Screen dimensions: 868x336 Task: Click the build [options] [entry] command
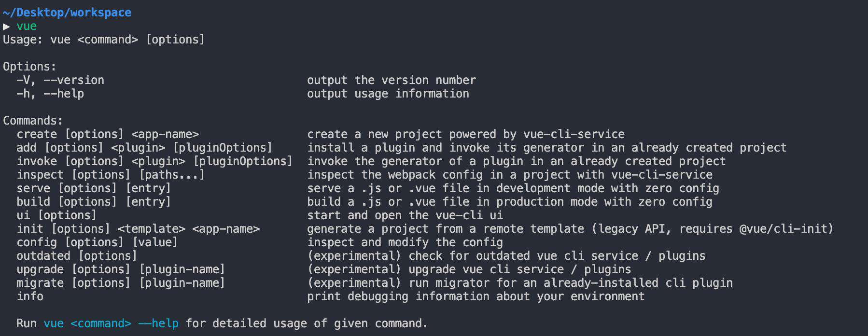tap(94, 202)
